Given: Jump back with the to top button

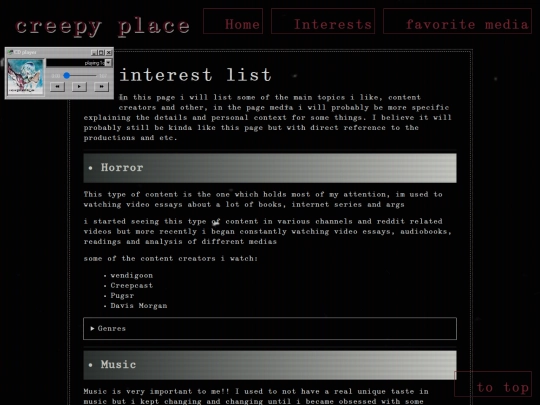Looking at the screenshot, I should 493,384.
